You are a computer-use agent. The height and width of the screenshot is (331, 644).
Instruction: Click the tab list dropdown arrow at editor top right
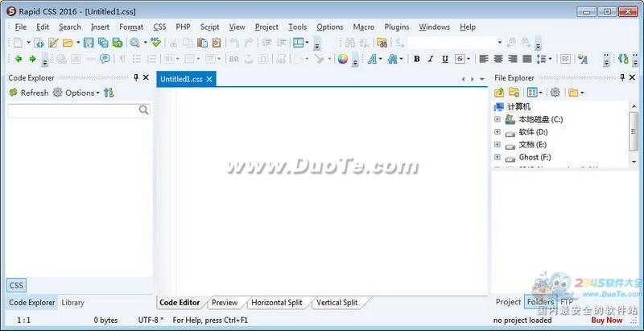click(x=482, y=79)
